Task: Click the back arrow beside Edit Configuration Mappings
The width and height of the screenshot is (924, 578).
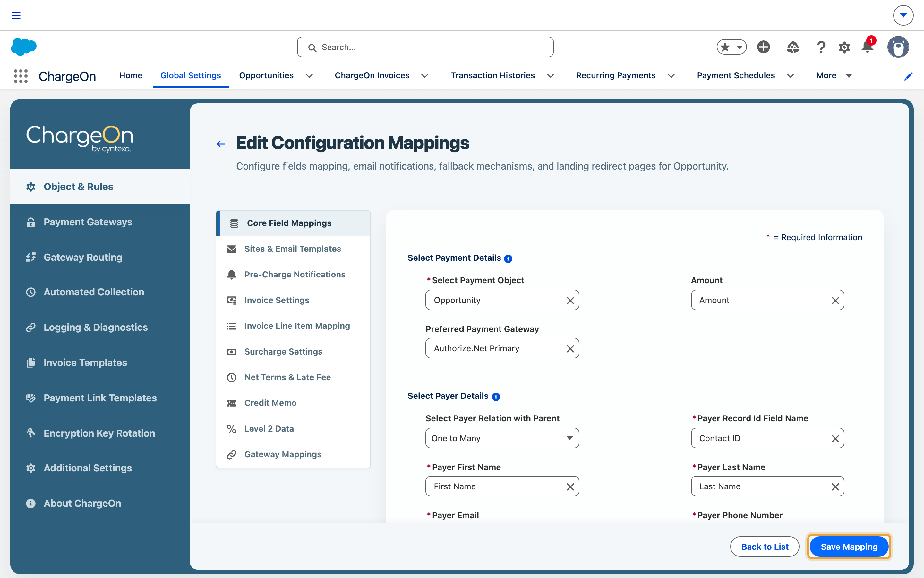Action: point(221,144)
